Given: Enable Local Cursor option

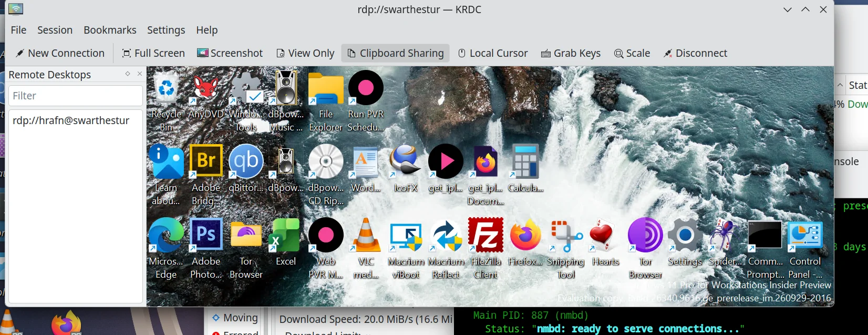Looking at the screenshot, I should click(x=493, y=53).
